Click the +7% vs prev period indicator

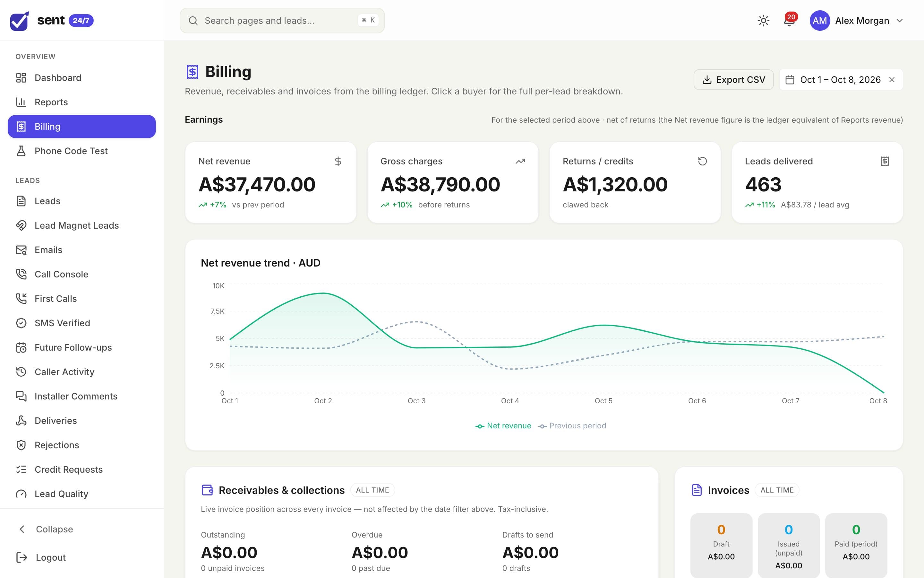241,205
